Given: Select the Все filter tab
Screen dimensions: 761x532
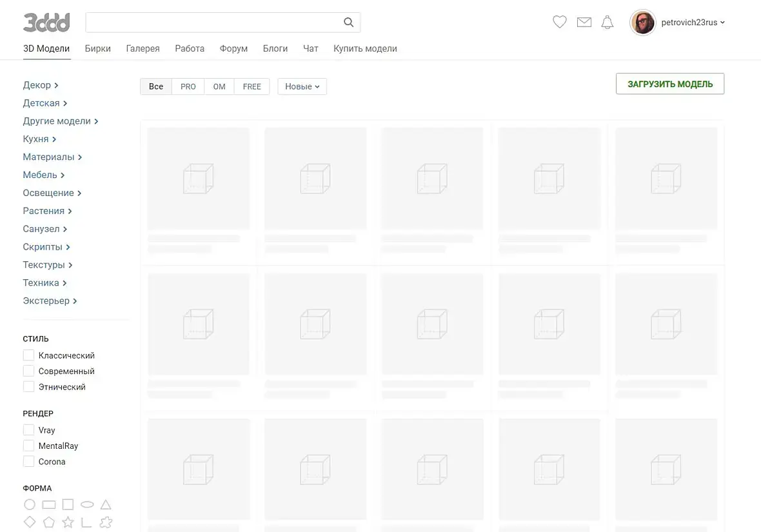Looking at the screenshot, I should 156,86.
